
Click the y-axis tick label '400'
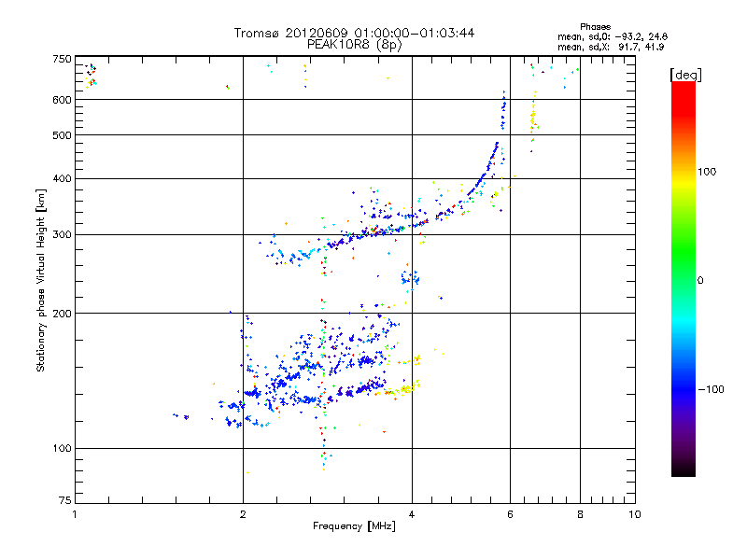point(62,178)
